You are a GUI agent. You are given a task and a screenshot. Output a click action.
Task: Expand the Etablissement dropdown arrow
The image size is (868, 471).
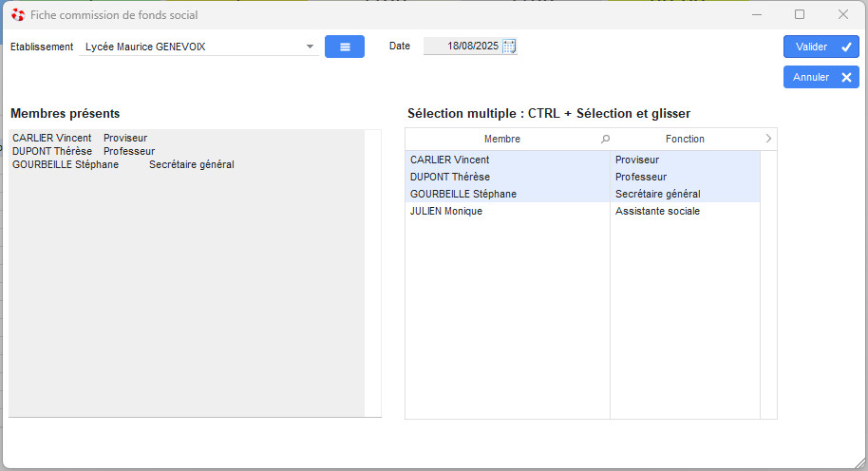click(310, 47)
